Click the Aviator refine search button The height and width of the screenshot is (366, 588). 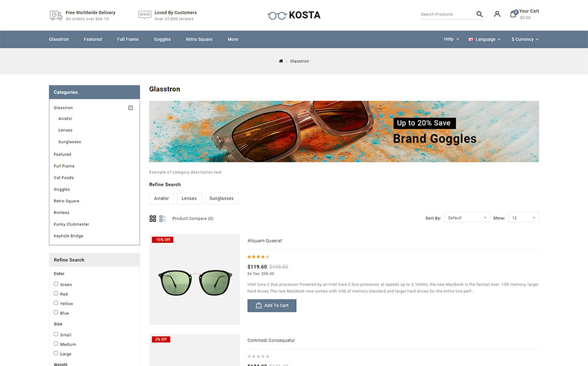point(161,199)
